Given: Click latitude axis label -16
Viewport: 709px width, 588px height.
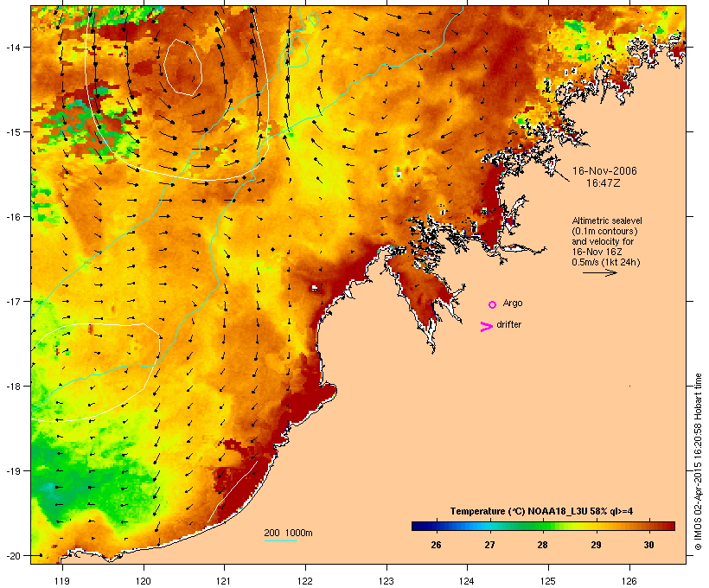Looking at the screenshot, I should 12,217.
